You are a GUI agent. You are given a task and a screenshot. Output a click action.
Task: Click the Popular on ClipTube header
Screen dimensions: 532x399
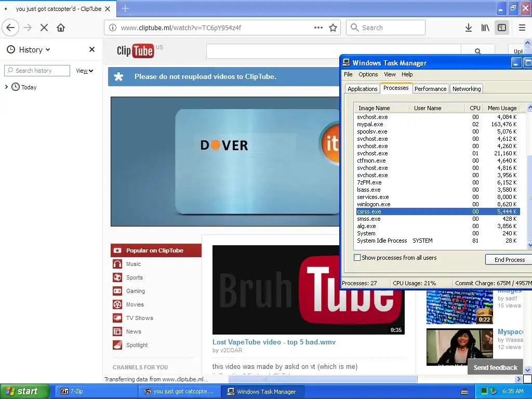pyautogui.click(x=156, y=250)
